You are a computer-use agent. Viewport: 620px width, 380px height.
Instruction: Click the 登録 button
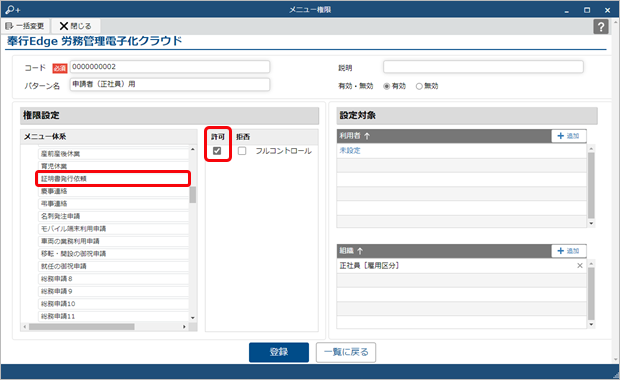(x=279, y=352)
